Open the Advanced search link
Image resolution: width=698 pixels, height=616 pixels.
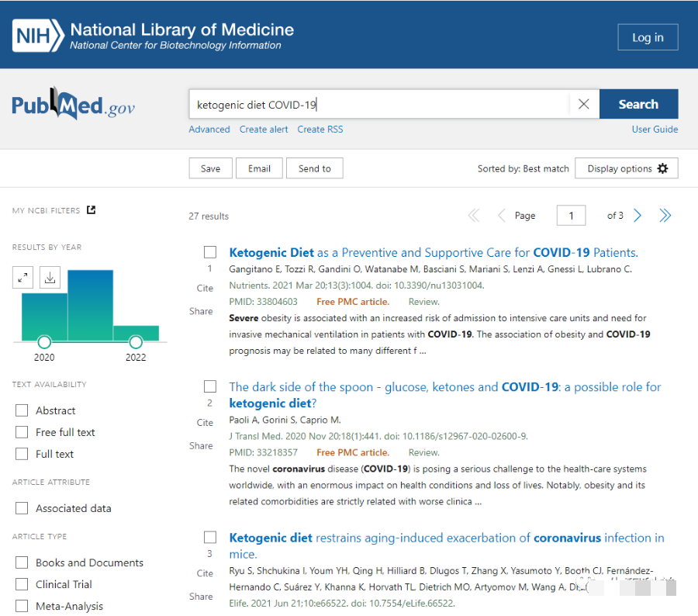pos(209,130)
